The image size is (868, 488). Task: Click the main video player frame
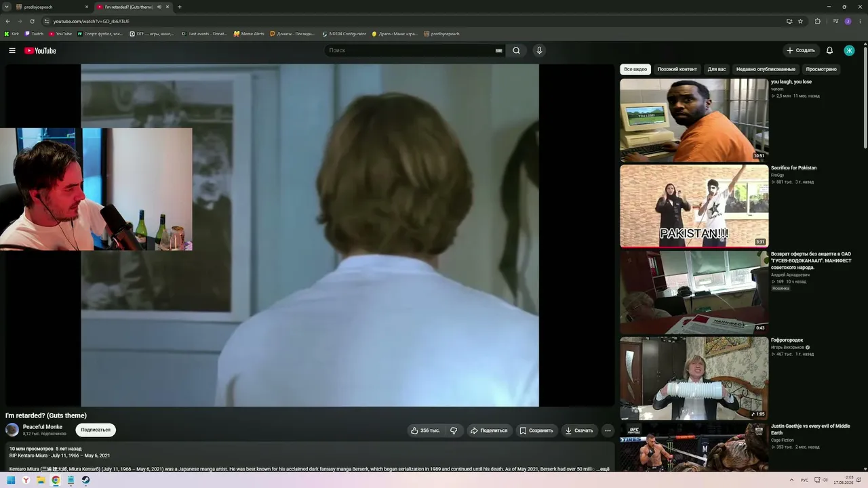(309, 235)
